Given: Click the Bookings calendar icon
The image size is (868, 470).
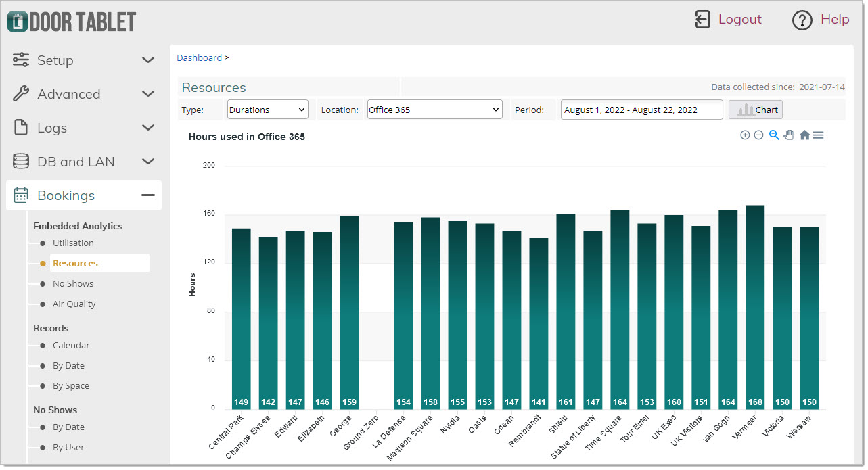Looking at the screenshot, I should tap(21, 195).
